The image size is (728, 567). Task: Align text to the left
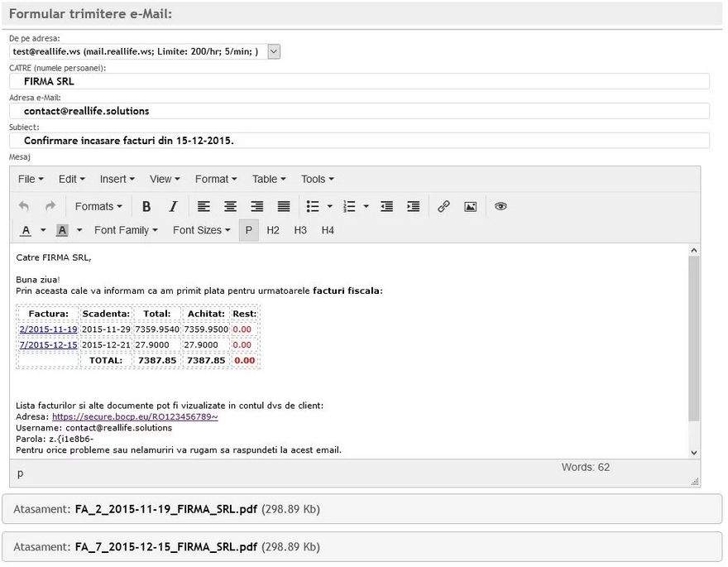click(204, 207)
